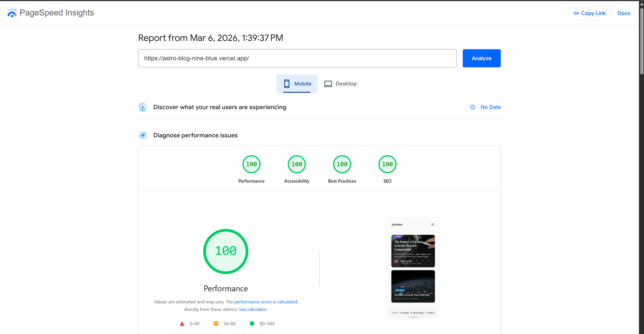Click the PageSpeed Insights logo icon
644x334 pixels.
12,13
